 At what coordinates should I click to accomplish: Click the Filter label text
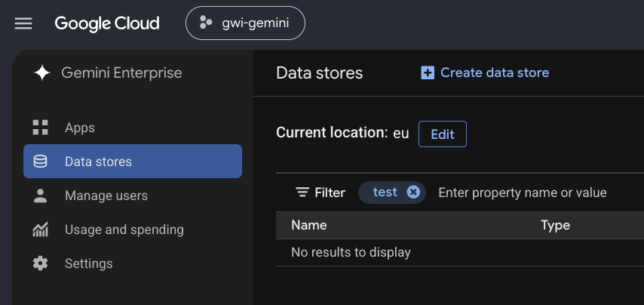click(330, 193)
